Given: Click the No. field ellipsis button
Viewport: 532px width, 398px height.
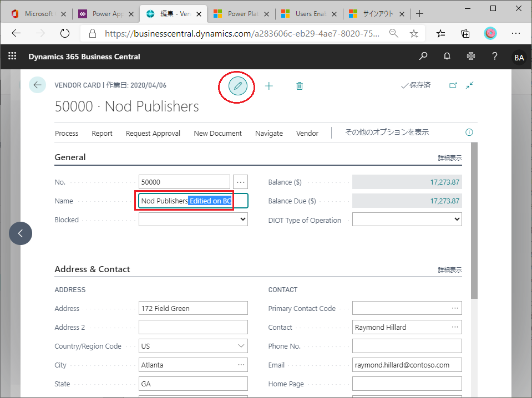Looking at the screenshot, I should pos(241,182).
